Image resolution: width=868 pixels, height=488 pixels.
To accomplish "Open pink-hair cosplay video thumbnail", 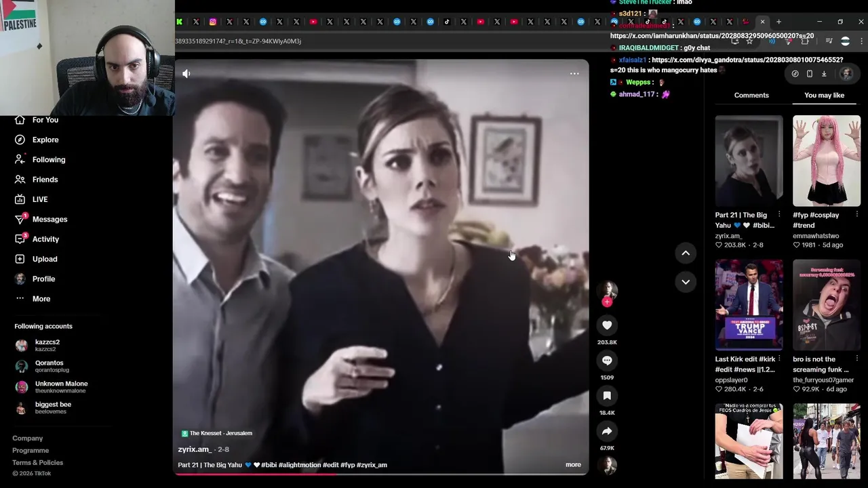I will [827, 161].
